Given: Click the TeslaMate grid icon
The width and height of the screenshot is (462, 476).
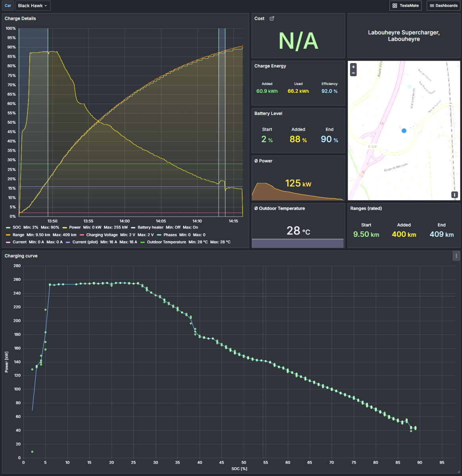Looking at the screenshot, I should (x=395, y=6).
